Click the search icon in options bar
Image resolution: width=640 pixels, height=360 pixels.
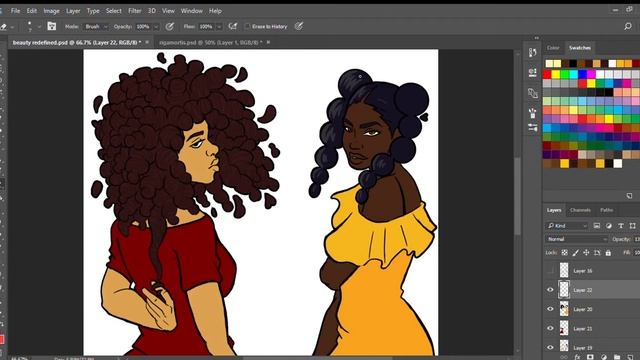tap(628, 27)
